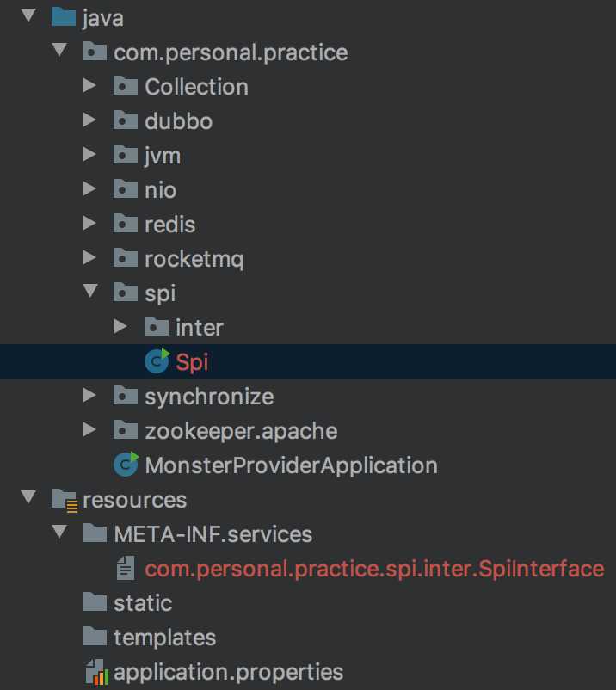Viewport: 616px width, 690px height.
Task: Select the synchronize package
Action: (x=209, y=396)
